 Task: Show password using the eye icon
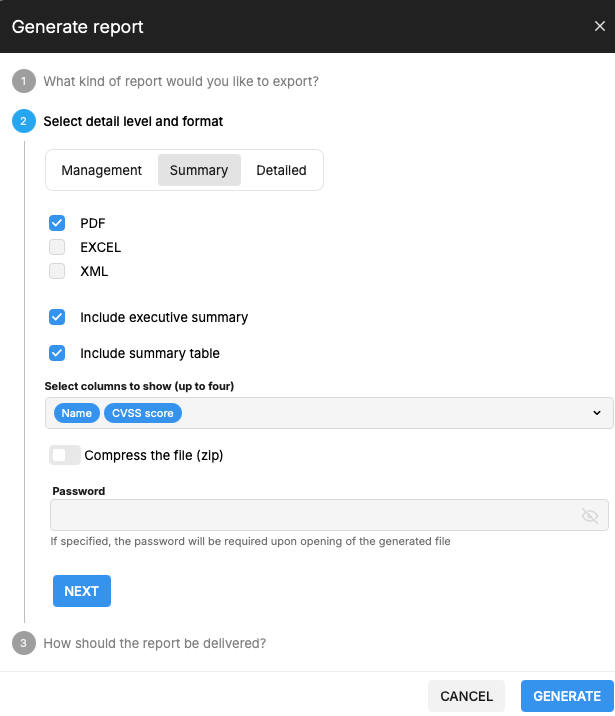click(x=590, y=515)
